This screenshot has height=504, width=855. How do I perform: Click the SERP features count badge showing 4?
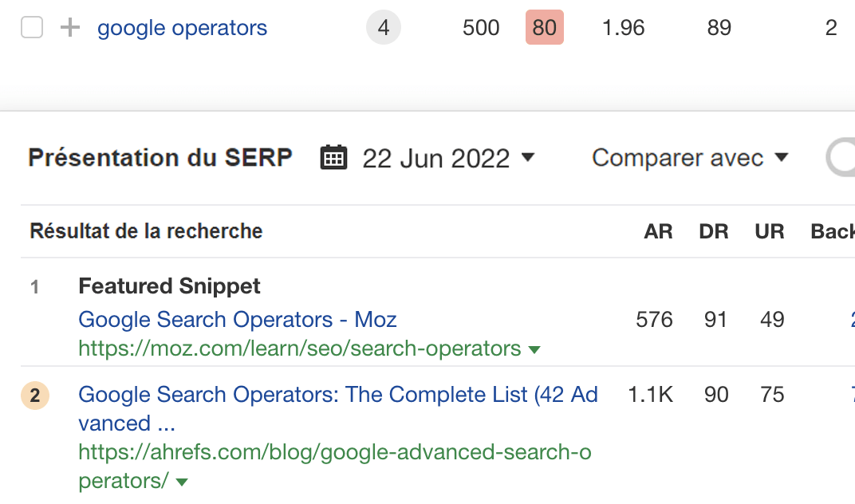[384, 27]
